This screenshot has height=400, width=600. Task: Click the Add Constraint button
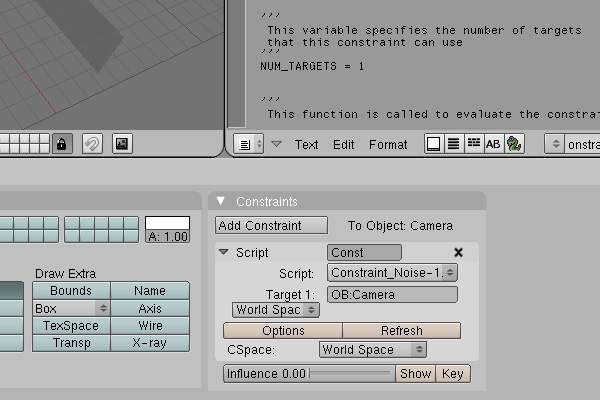271,225
